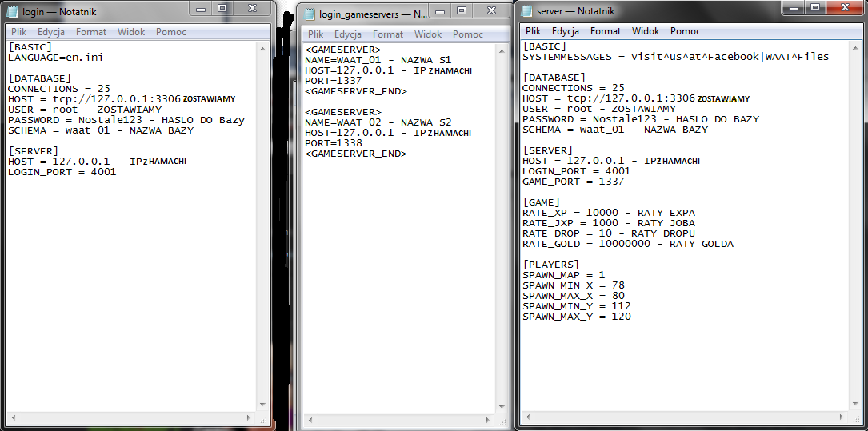Image resolution: width=868 pixels, height=431 pixels.
Task: Click [PLAYERS] section header in server window
Action: tap(551, 265)
